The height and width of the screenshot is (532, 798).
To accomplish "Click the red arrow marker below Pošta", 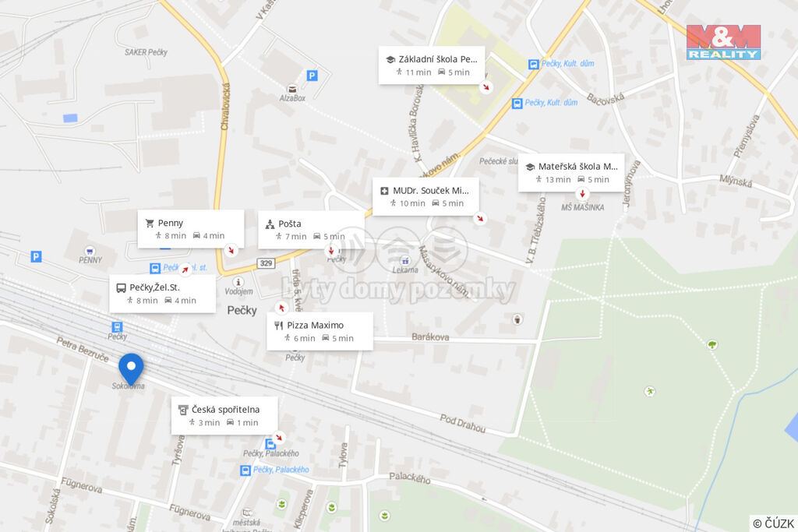I will tap(331, 250).
